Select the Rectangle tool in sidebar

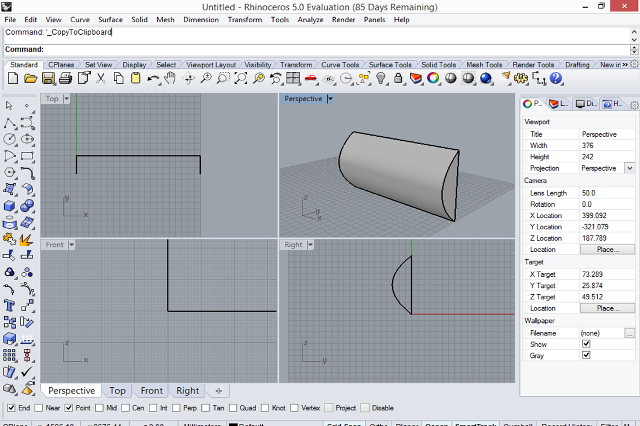coord(27,156)
